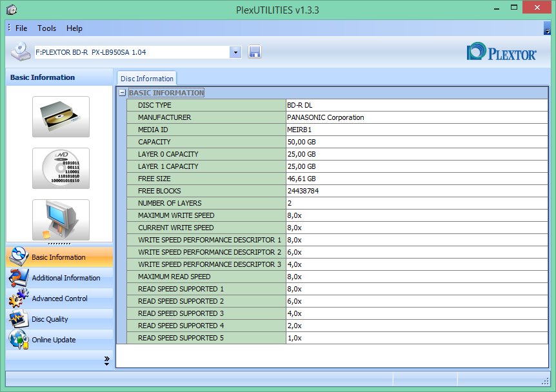Open the File menu
Viewport: 556px width, 392px height.
(21, 28)
